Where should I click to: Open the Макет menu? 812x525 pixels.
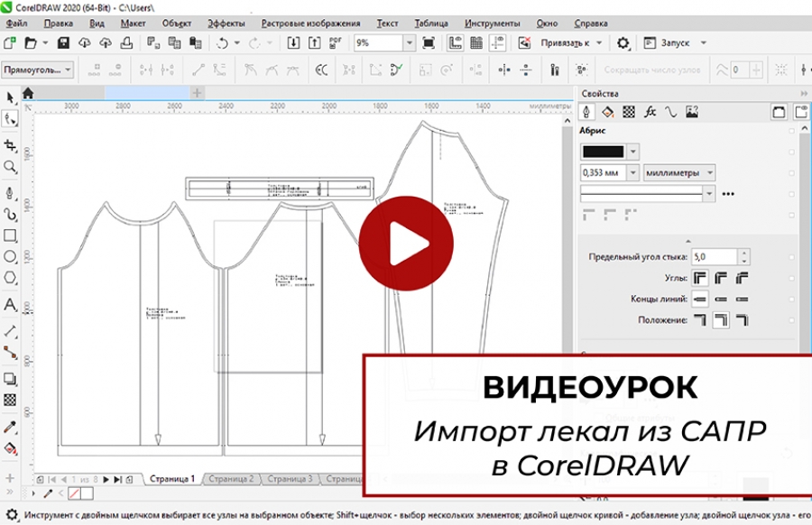tap(134, 23)
